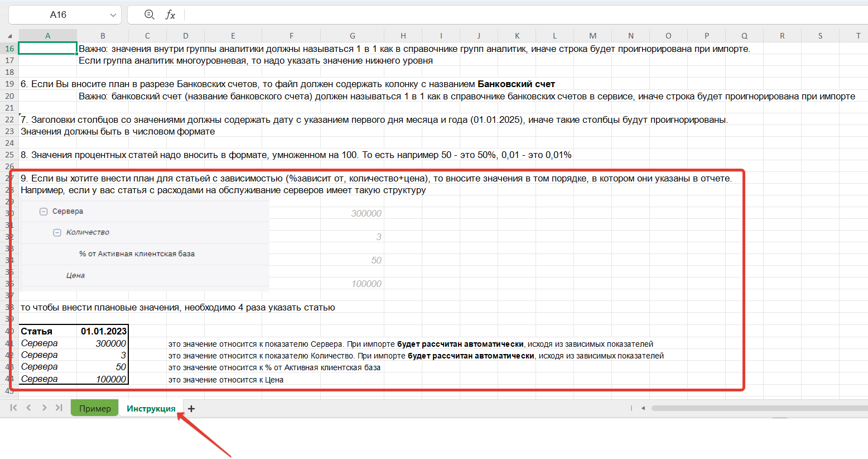The image size is (868, 459).
Task: Jump to last sheet with navigation arrow
Action: tap(59, 408)
